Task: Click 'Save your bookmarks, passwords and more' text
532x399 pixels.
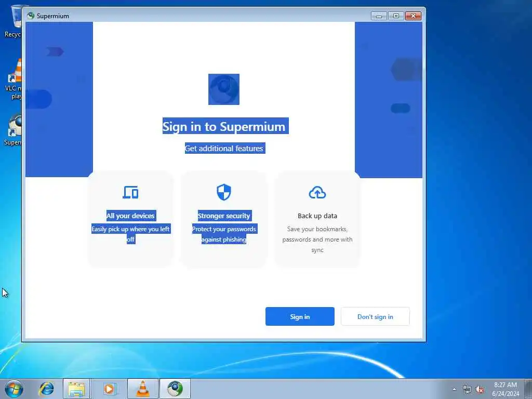Action: (317, 239)
